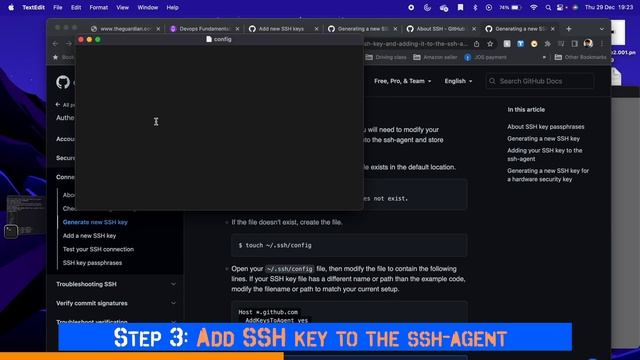Open a new browser tab

(x=569, y=29)
